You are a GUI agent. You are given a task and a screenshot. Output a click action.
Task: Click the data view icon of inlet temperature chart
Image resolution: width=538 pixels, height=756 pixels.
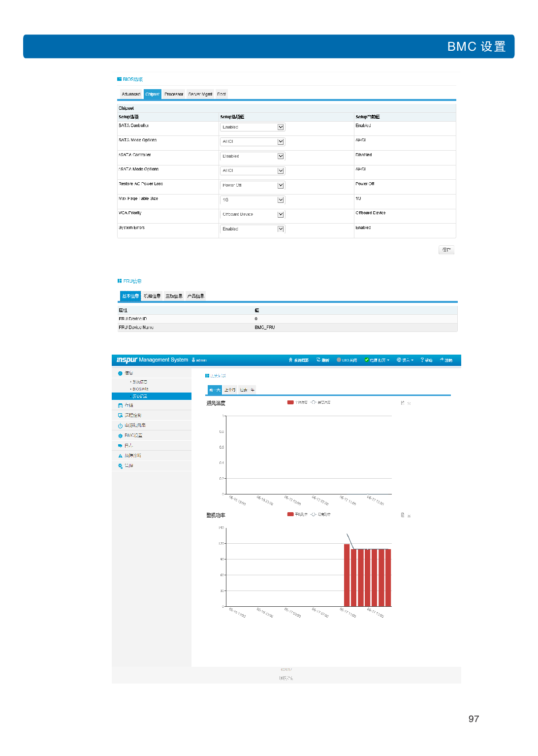tap(402, 403)
